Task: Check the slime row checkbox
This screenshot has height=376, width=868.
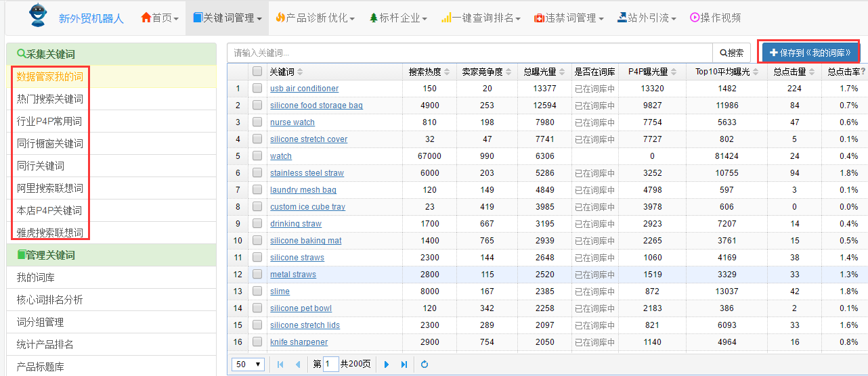Action: coord(257,291)
